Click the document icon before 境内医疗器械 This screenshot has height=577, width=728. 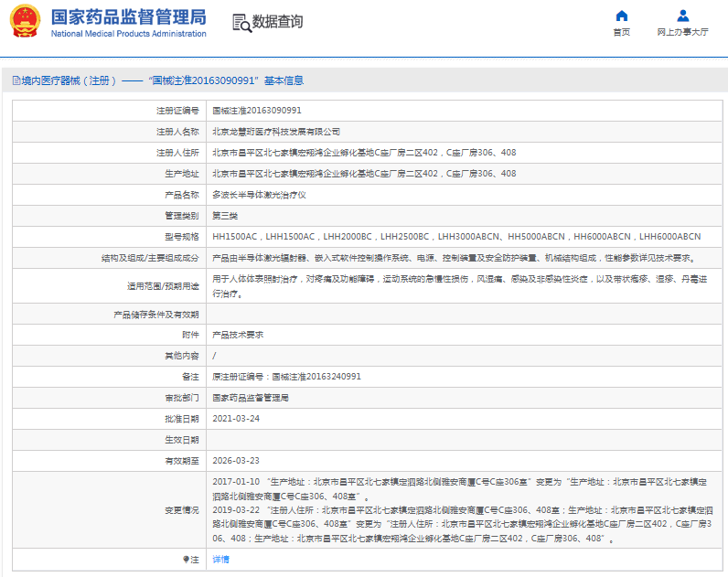[16, 80]
